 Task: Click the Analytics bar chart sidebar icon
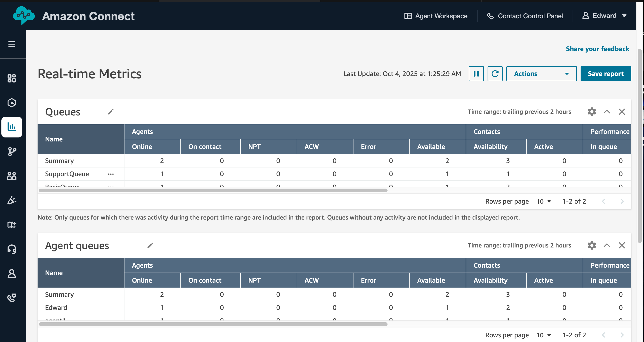tap(12, 127)
